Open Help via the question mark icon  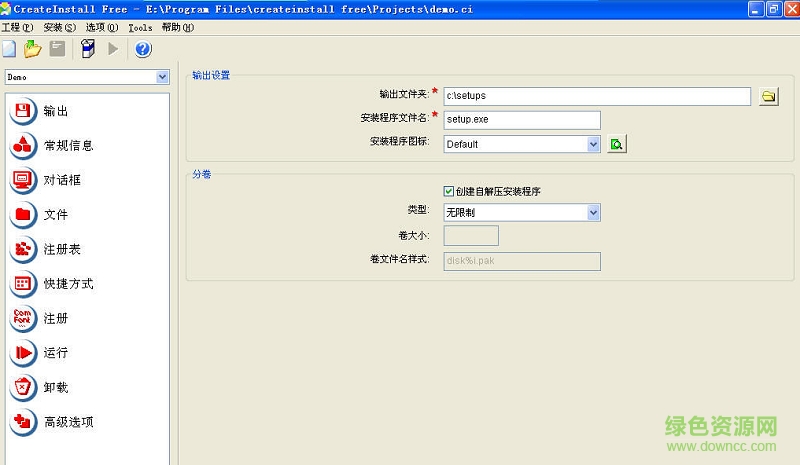point(143,49)
